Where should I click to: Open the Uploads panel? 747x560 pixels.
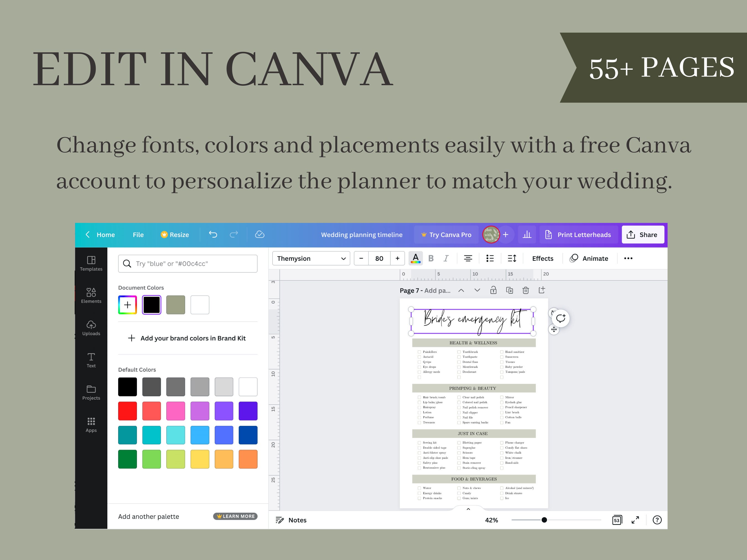91,328
